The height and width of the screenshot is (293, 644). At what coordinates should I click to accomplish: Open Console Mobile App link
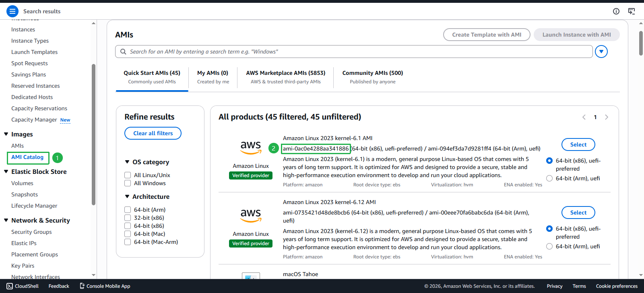point(105,286)
